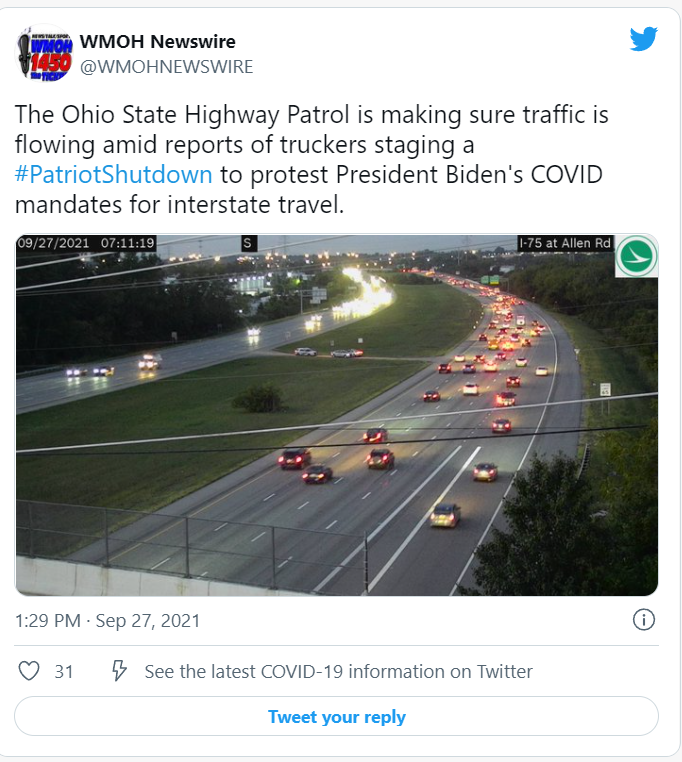The width and height of the screenshot is (682, 762).
Task: Click the lightning bolt COVID info icon
Action: pos(119,671)
